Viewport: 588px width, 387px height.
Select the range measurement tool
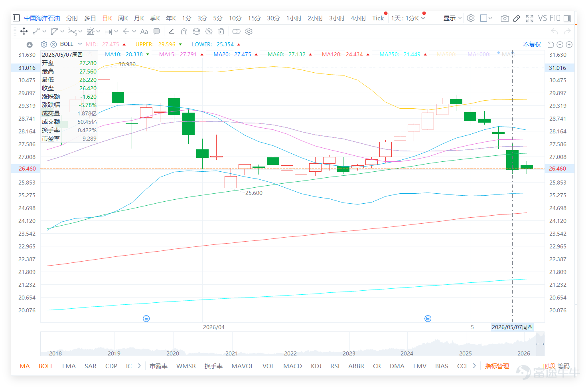[x=108, y=32]
